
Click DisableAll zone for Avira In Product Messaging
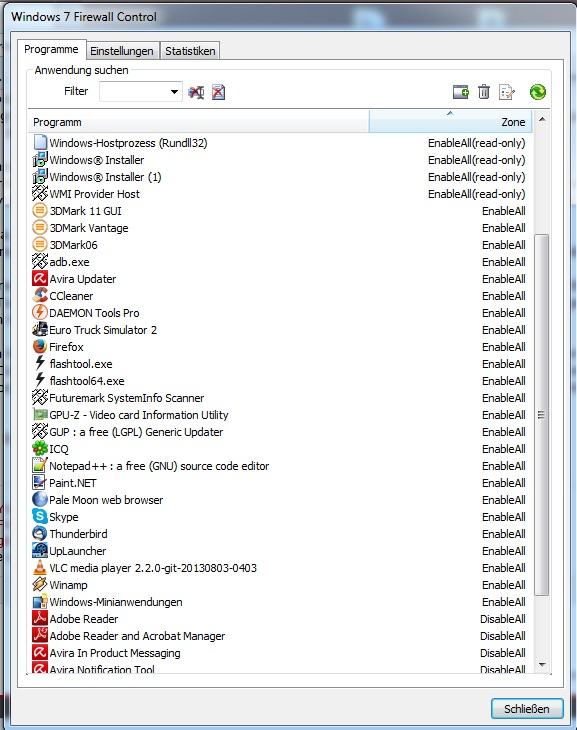502,653
